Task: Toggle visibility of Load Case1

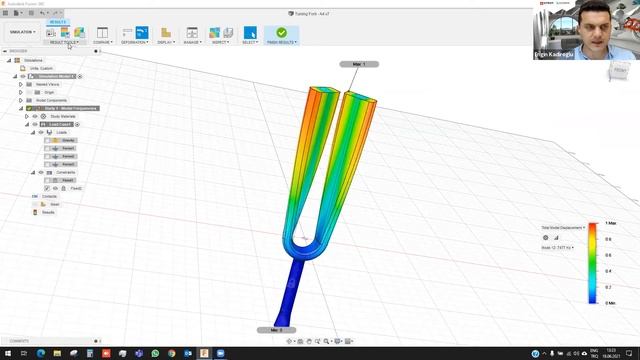Action: click(x=35, y=124)
